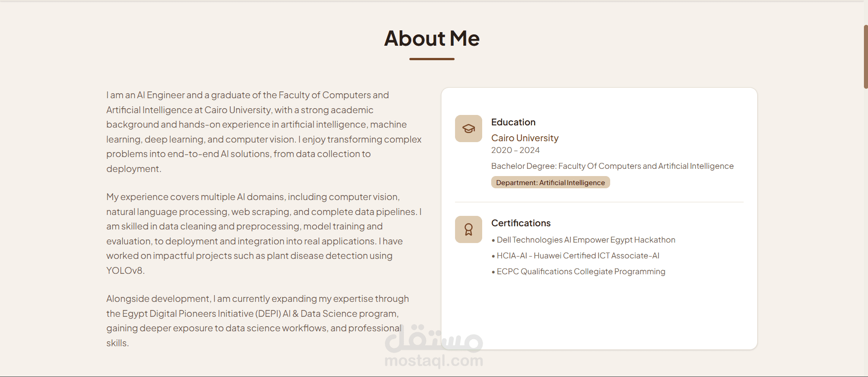The width and height of the screenshot is (868, 377).
Task: Select the HCIA-AI Huawei Certified certification entry
Action: [x=575, y=256]
